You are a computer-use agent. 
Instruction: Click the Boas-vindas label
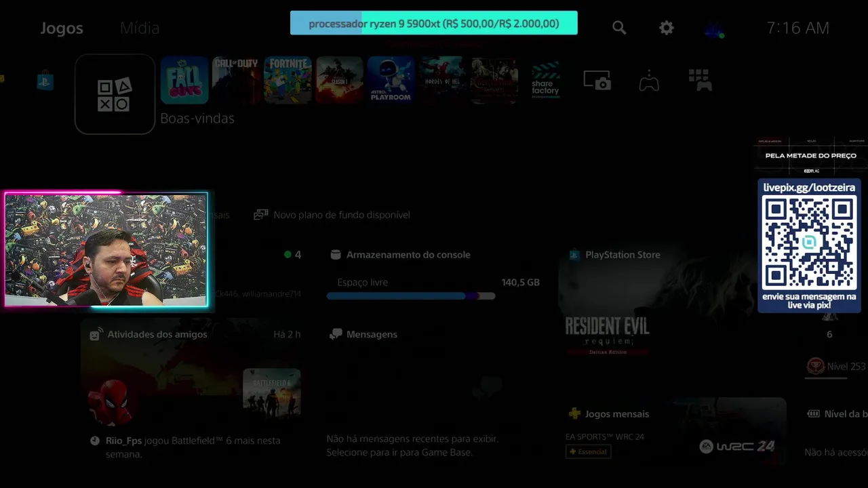point(197,118)
